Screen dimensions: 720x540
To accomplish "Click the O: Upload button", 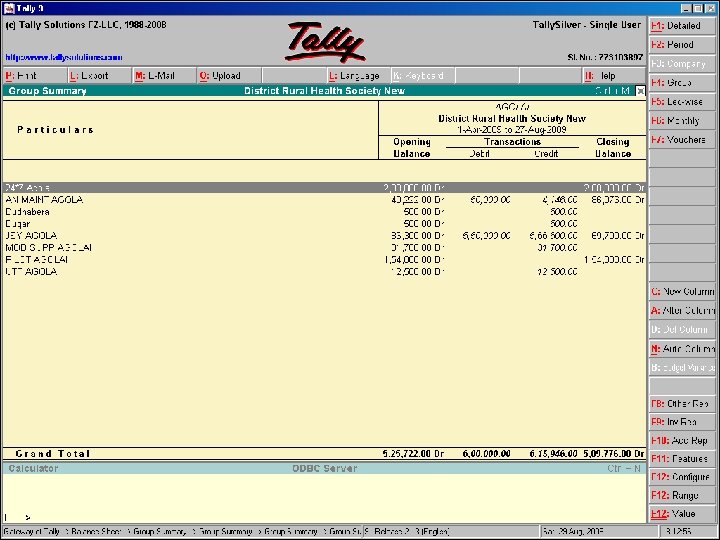I will pyautogui.click(x=230, y=76).
